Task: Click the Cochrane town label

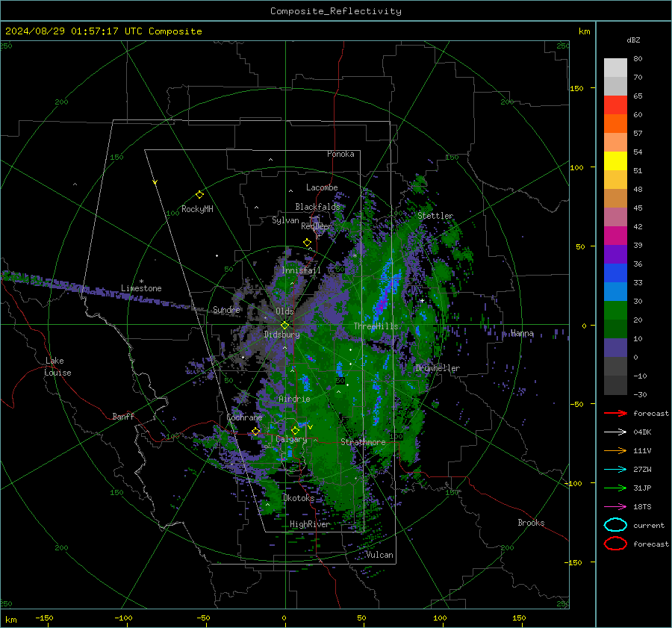Action: [x=244, y=417]
